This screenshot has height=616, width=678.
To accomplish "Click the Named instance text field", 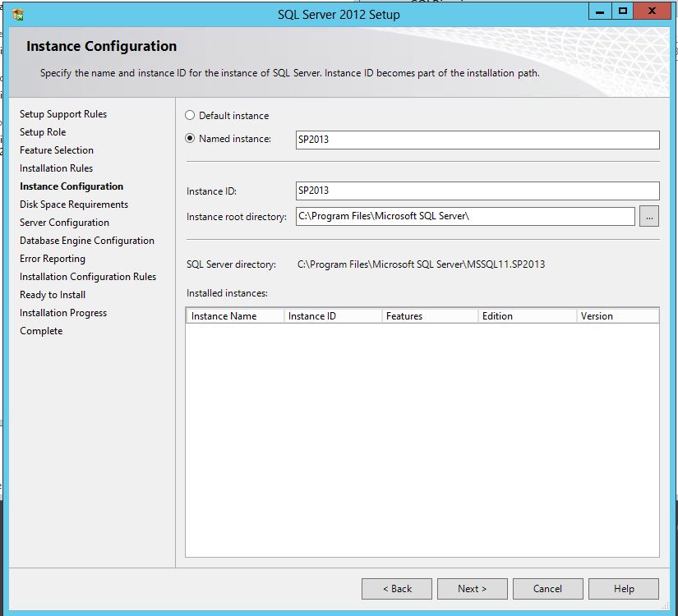I will (477, 140).
